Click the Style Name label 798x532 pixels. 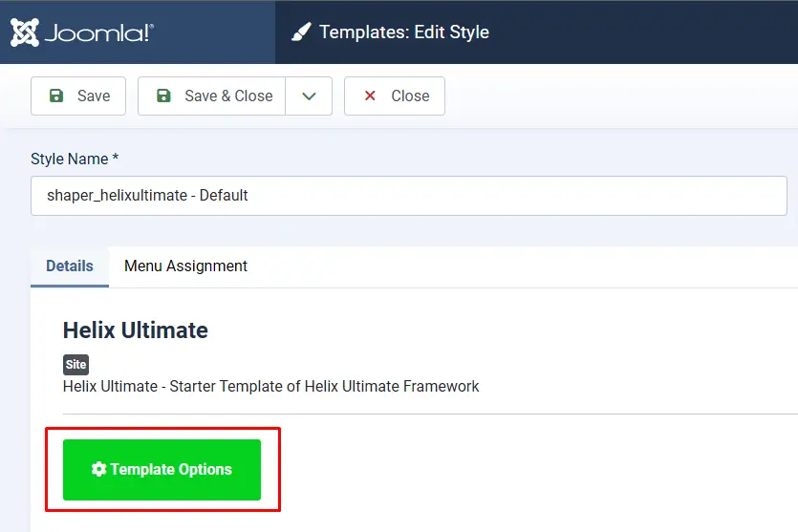pos(75,159)
